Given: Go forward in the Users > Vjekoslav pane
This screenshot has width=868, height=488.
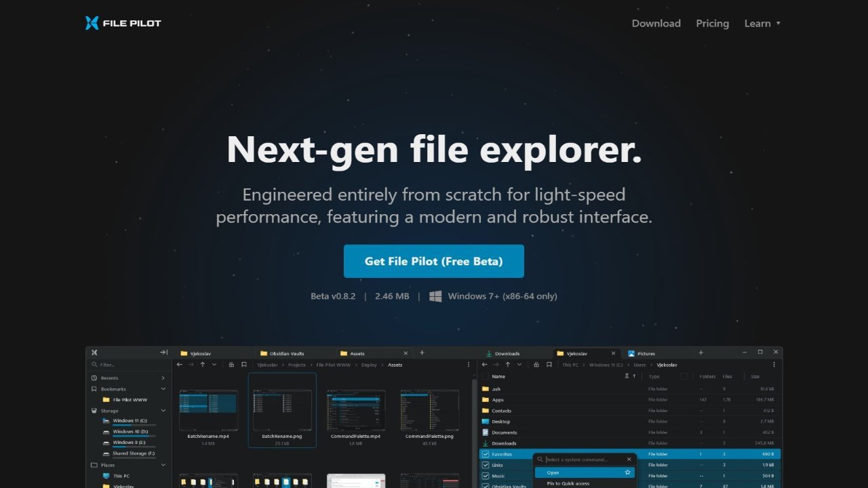Looking at the screenshot, I should tap(496, 365).
